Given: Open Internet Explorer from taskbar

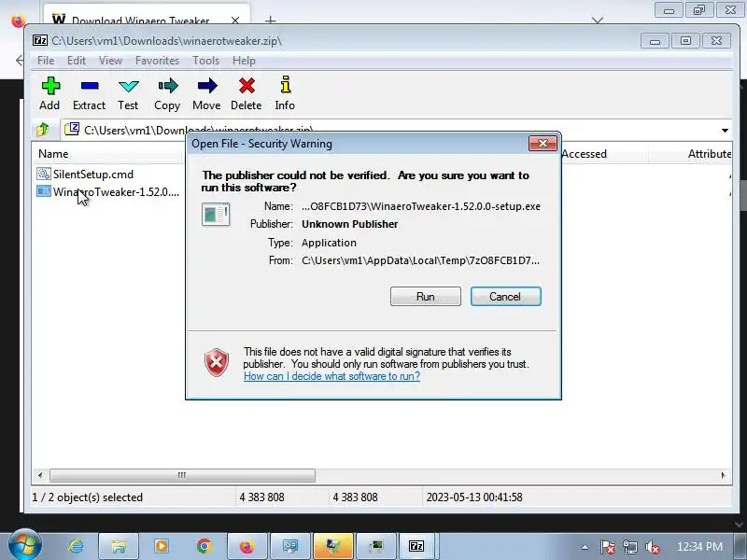Looking at the screenshot, I should 77,546.
